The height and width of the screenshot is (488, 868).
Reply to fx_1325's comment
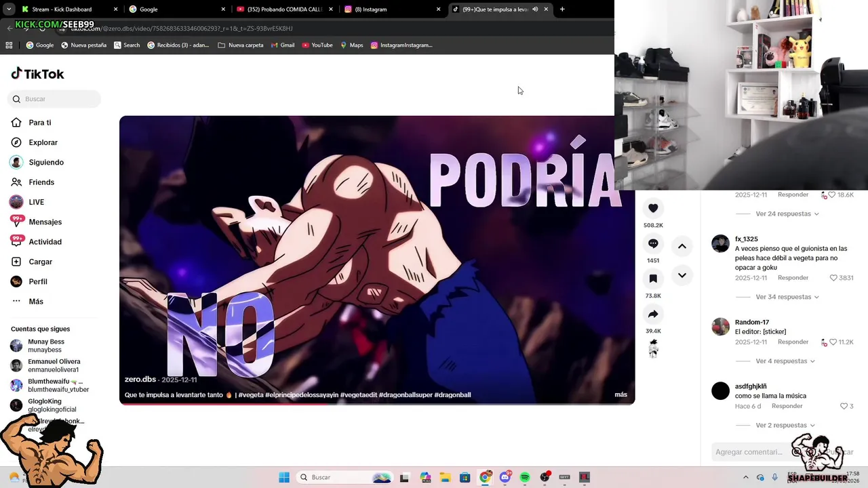[x=793, y=278]
